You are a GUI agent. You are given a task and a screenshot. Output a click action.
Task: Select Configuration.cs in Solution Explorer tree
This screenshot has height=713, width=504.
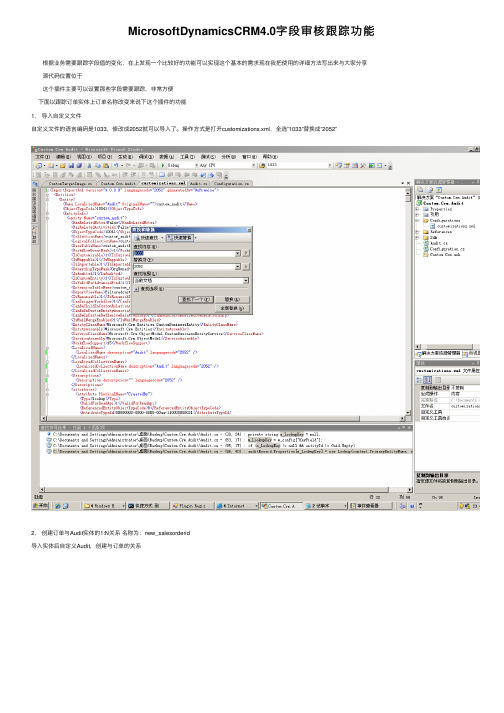[x=444, y=249]
